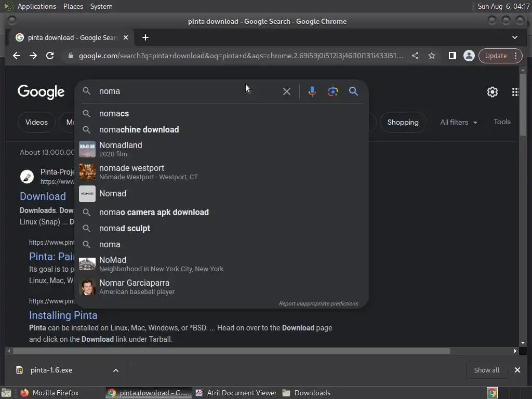Expand the All filters dropdown
This screenshot has height=399, width=532.
coord(459,122)
